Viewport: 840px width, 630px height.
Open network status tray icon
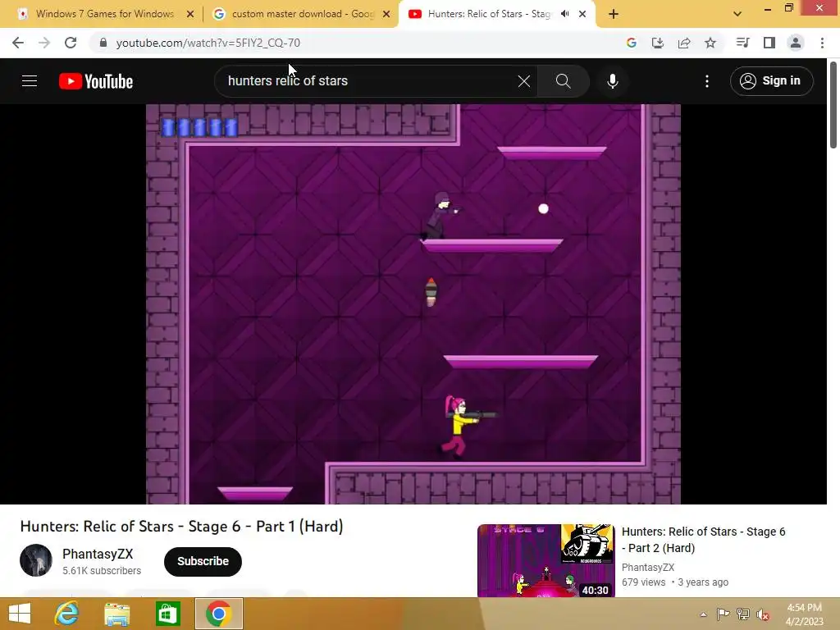click(x=742, y=614)
